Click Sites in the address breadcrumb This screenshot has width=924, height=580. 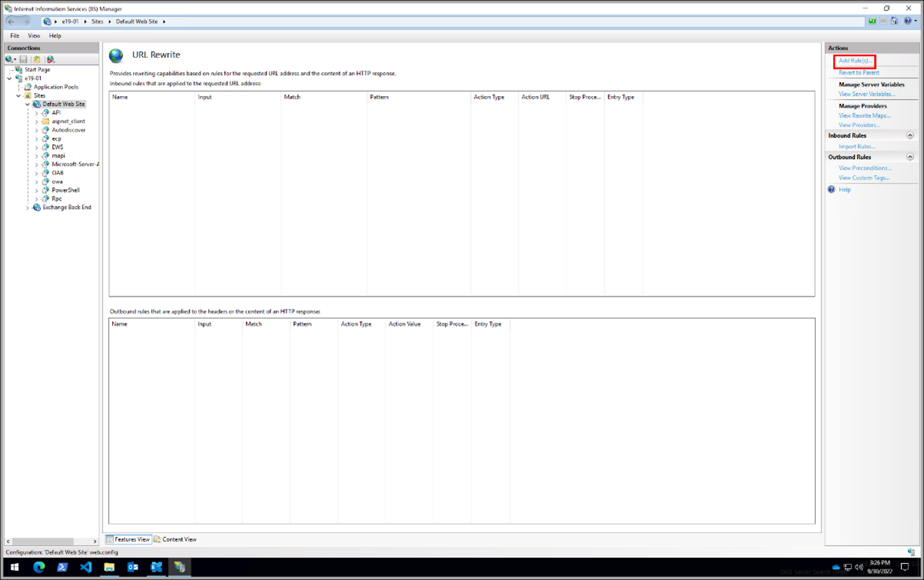click(97, 22)
